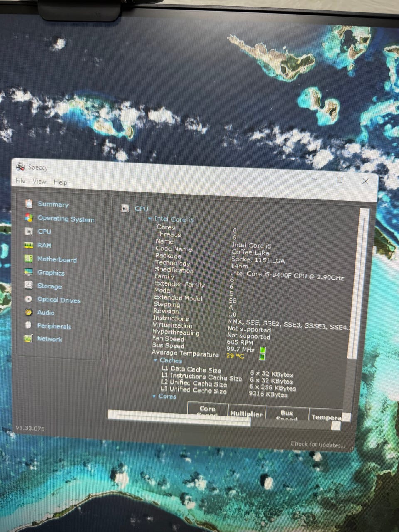Screen dimensions: 399x532
Task: Click the Bus Speed column header
Action: [286, 414]
